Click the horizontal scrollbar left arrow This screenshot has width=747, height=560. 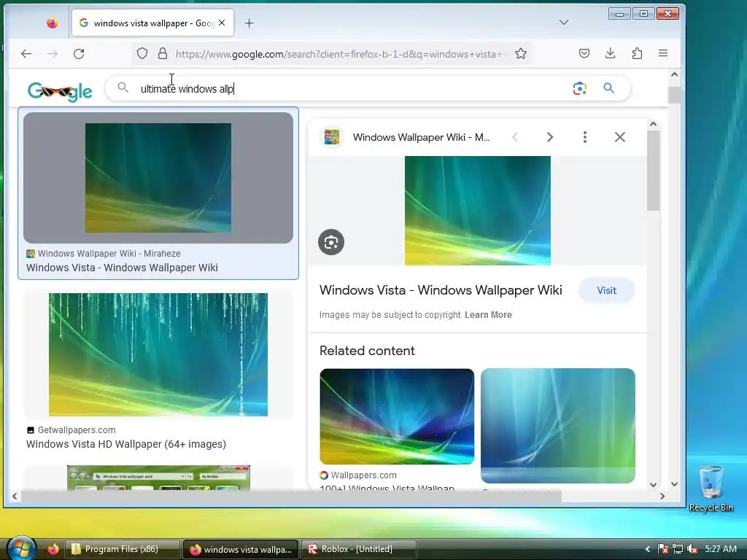pyautogui.click(x=15, y=496)
